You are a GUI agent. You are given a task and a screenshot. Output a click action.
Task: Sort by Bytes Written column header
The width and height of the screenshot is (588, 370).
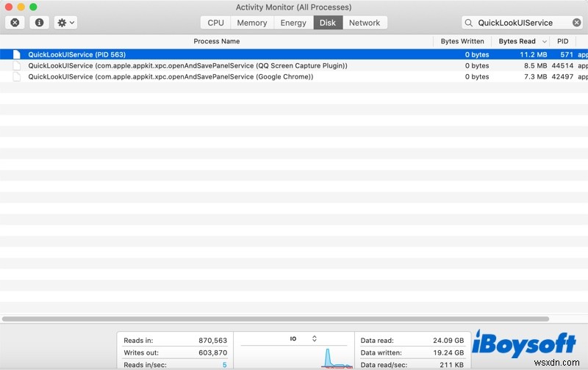[x=462, y=41]
